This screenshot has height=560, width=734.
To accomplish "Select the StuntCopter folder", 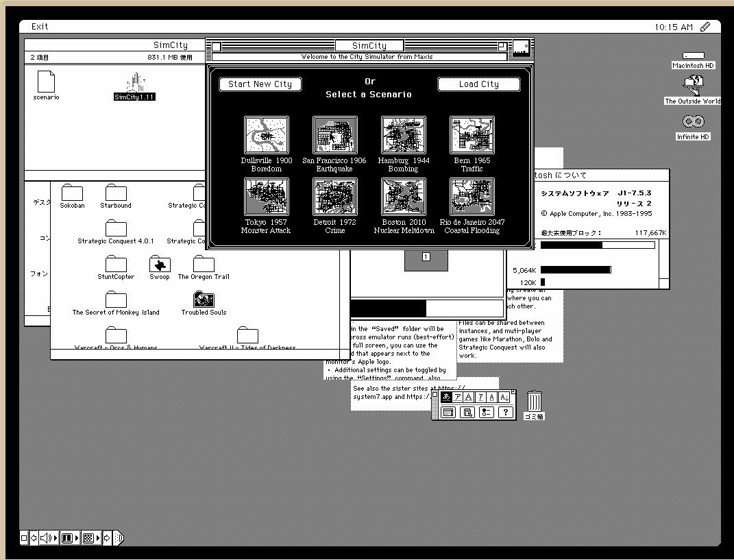I will point(116,267).
